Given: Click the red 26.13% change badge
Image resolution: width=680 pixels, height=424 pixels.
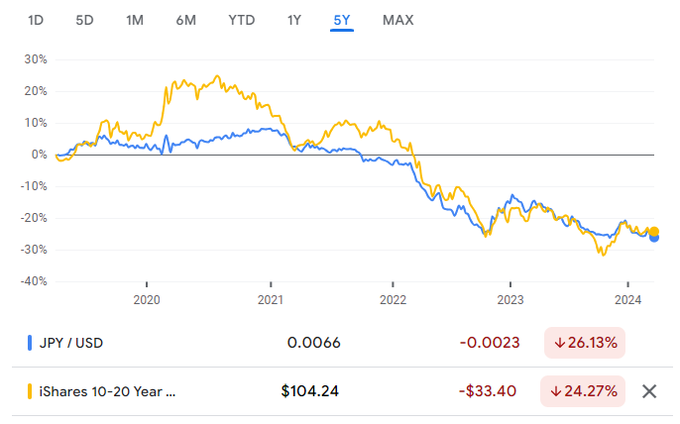Looking at the screenshot, I should tap(584, 343).
